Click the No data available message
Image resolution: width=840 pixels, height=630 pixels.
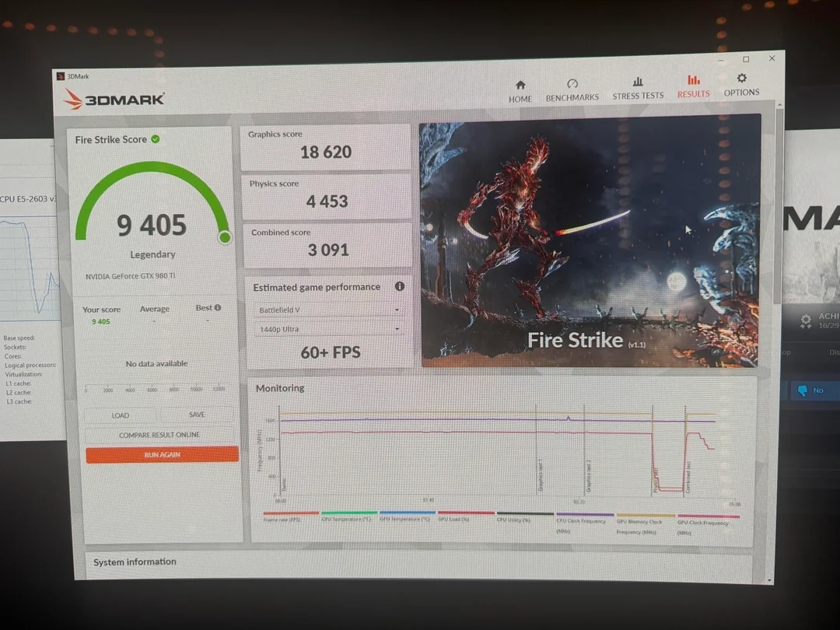[x=156, y=364]
